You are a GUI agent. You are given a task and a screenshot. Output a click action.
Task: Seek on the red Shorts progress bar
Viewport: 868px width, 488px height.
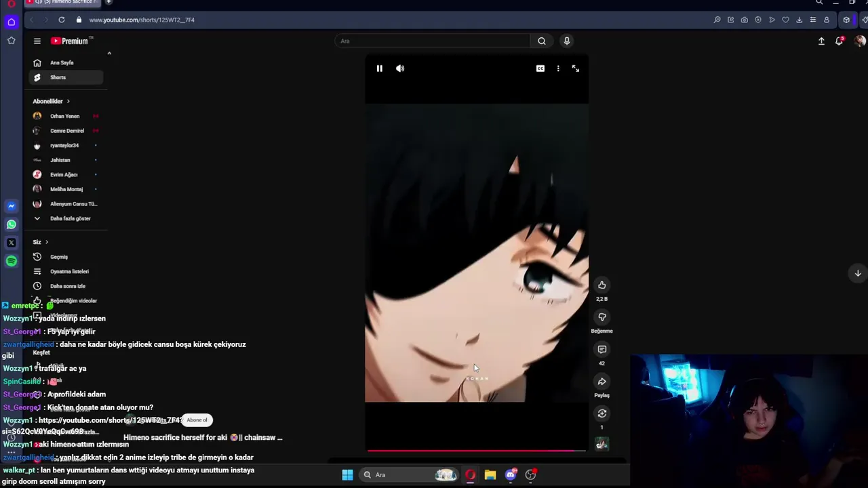pos(477,450)
